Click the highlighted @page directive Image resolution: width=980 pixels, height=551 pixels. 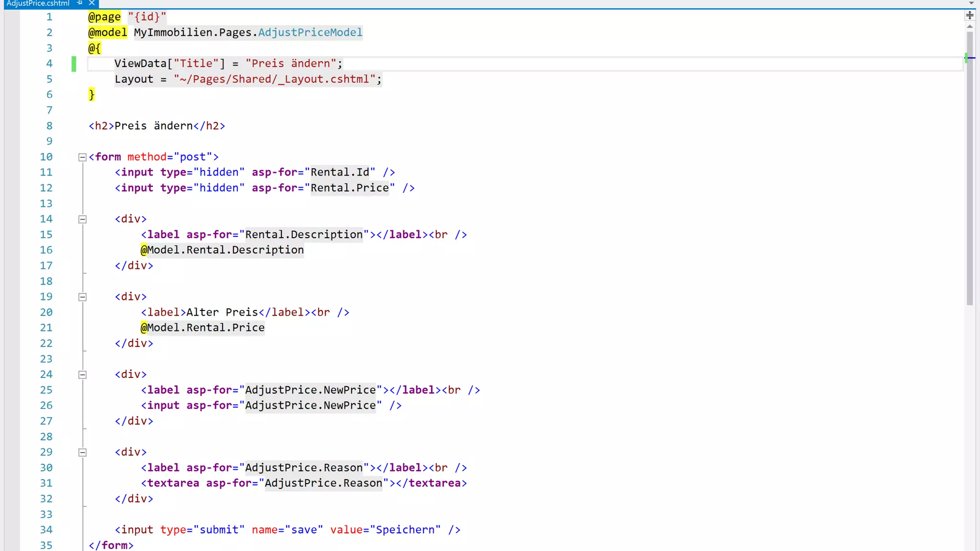pyautogui.click(x=104, y=17)
